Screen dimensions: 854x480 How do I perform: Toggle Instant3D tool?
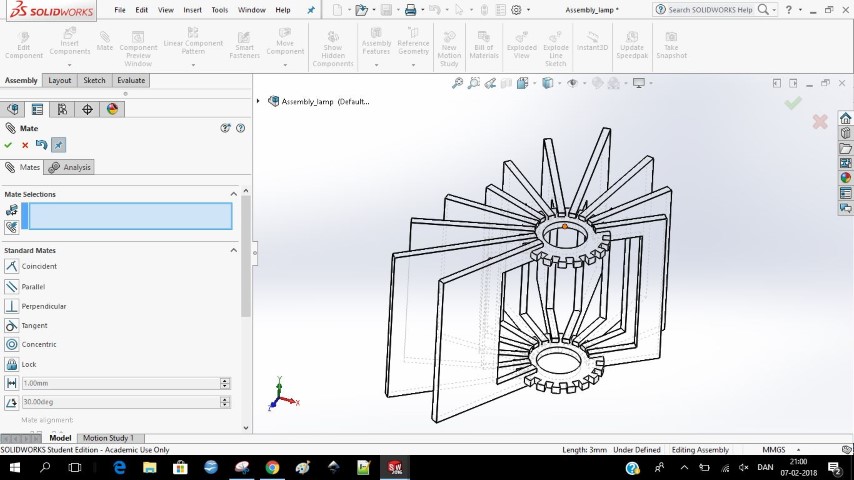[x=592, y=41]
